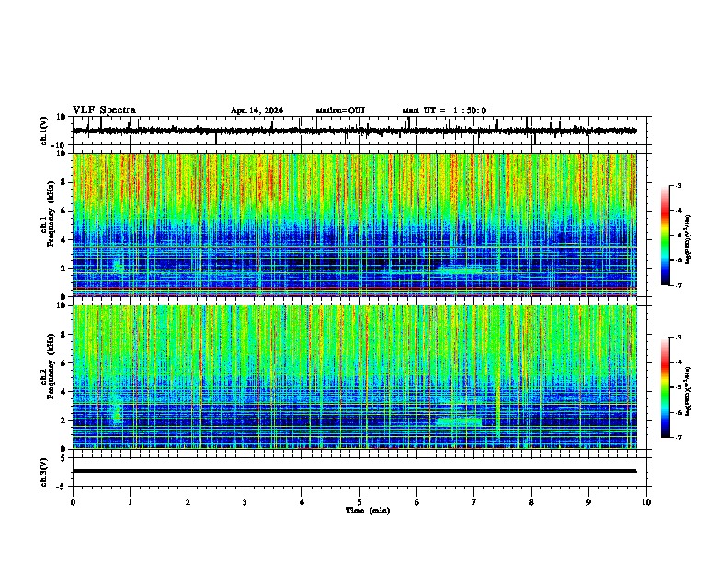Viewport: 728px width, 563px height.
Task: Click the ch.1 voltage waveform trace
Action: click(354, 131)
